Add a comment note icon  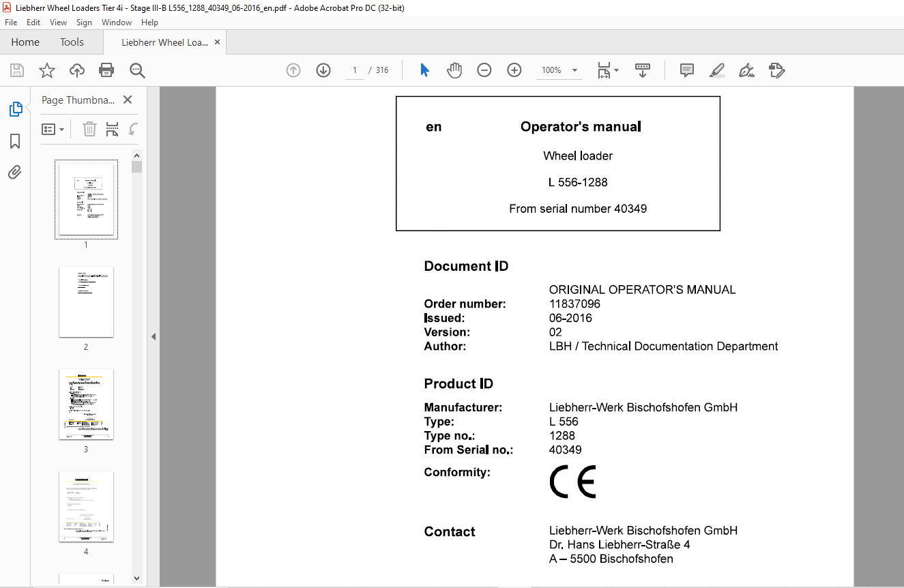[x=687, y=70]
